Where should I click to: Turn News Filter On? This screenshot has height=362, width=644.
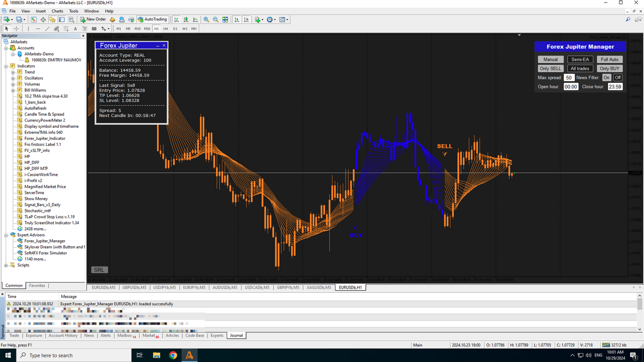607,77
